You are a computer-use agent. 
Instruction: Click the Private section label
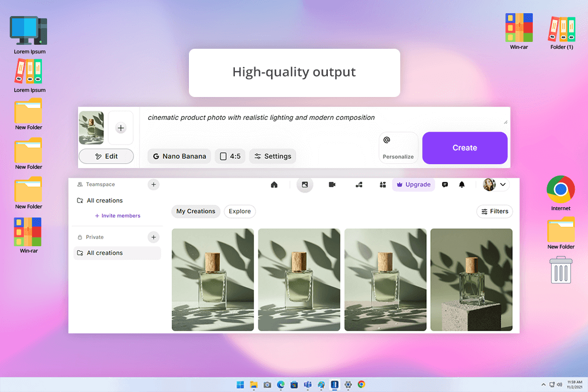pos(95,237)
